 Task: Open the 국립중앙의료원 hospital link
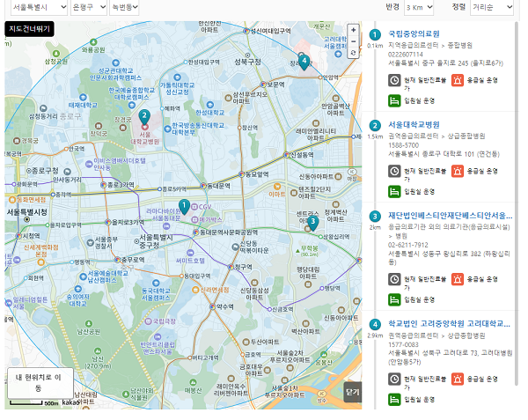[x=414, y=33]
